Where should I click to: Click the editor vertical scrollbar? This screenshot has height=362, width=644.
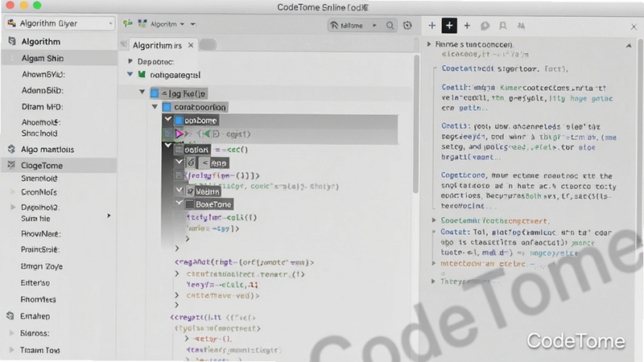[415, 123]
